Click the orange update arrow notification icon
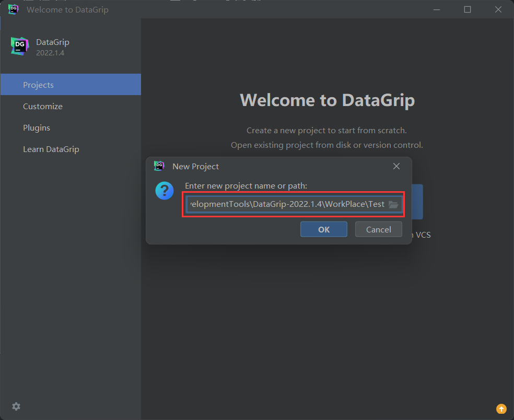This screenshot has width=514, height=420. (501, 409)
